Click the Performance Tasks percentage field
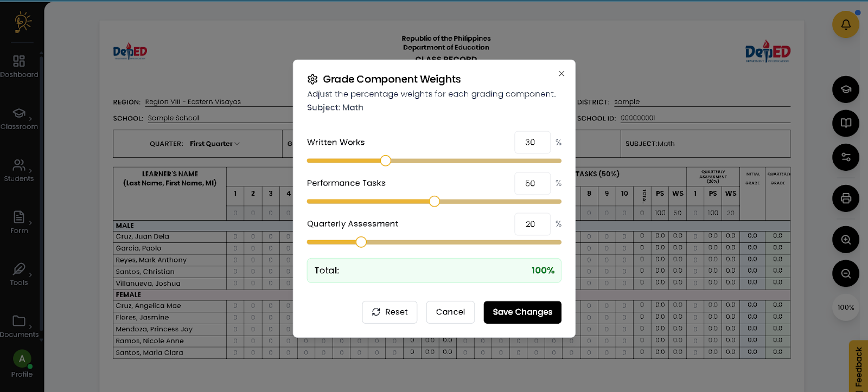Screen dimensions: 868x392 tap(532, 183)
